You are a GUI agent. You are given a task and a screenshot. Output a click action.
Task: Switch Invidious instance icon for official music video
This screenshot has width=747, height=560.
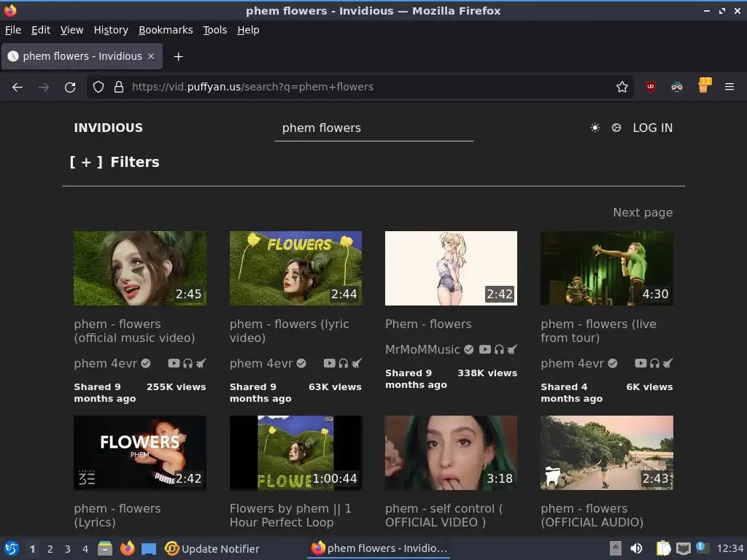point(201,363)
